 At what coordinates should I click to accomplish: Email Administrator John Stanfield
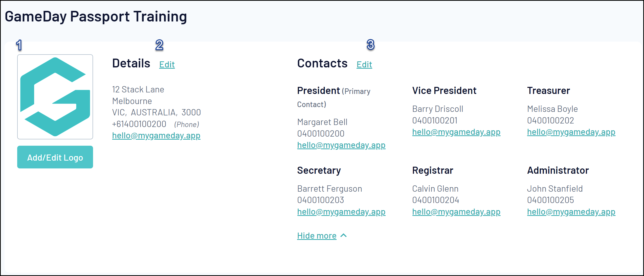coord(571,212)
